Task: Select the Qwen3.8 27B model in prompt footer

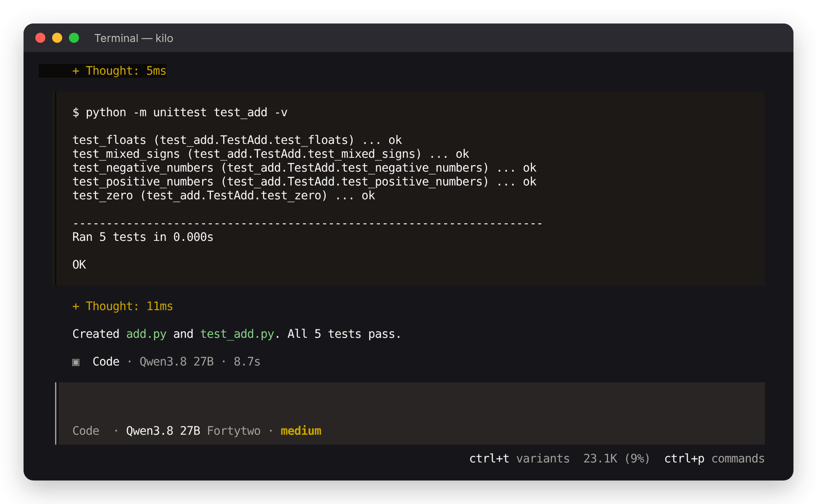Action: click(163, 431)
